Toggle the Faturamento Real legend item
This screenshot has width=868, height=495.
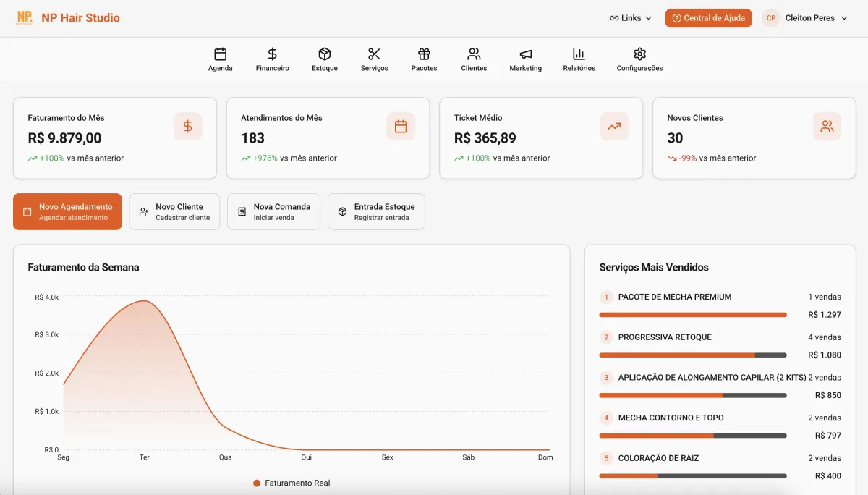point(292,483)
